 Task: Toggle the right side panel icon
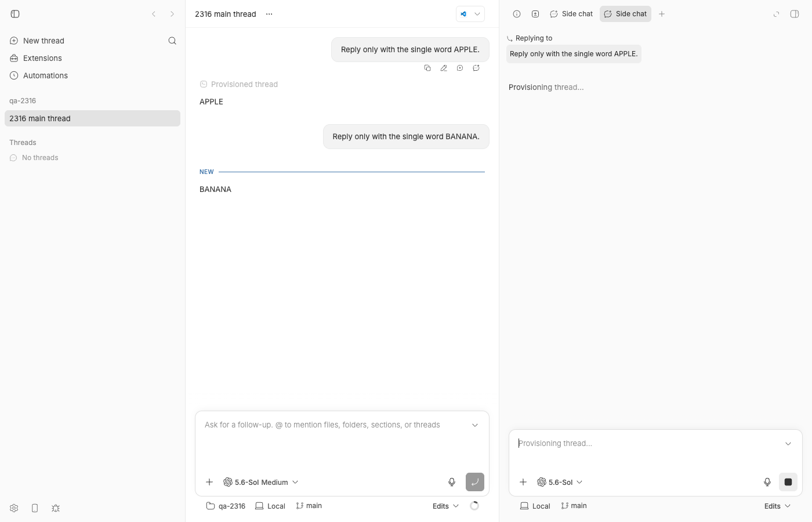pos(795,14)
